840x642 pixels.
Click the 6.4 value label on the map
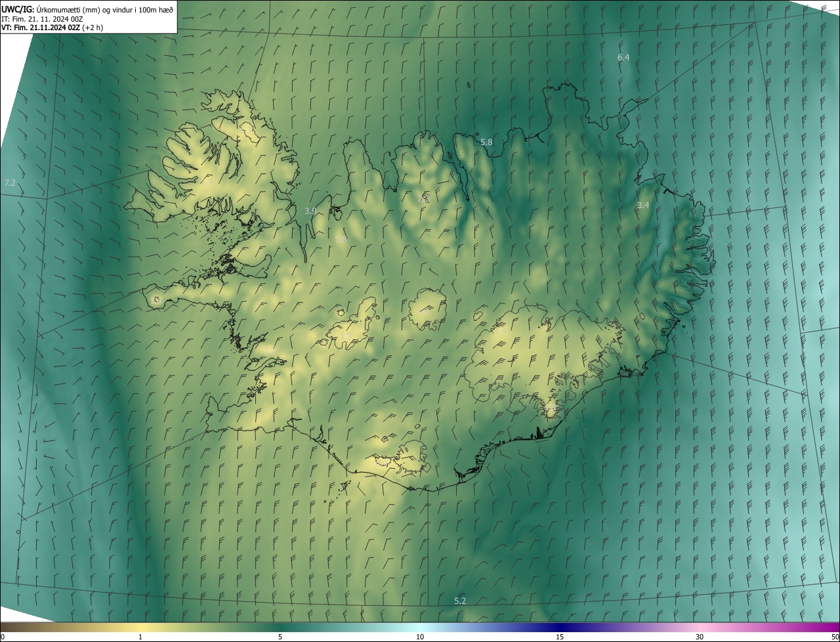[623, 57]
